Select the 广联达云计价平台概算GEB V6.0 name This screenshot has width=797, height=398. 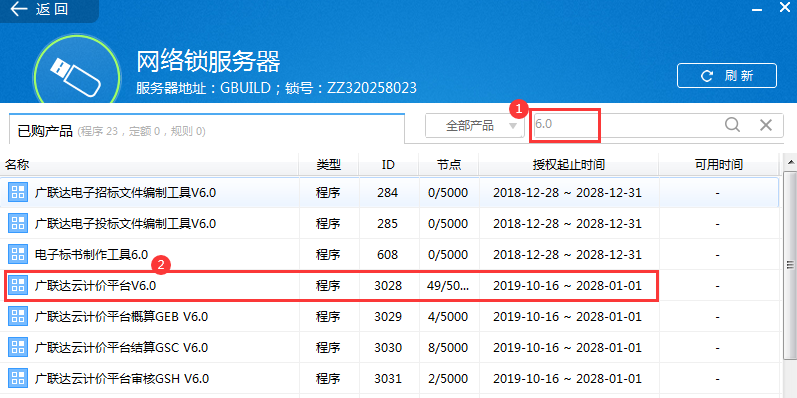[121, 317]
